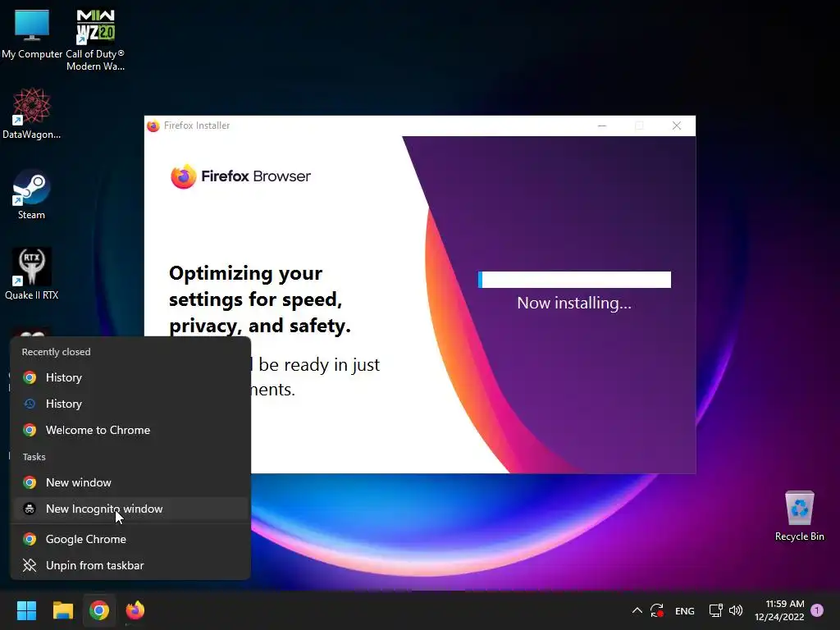Viewport: 840px width, 630px height.
Task: Click the 'Recently closed' header
Action: [x=57, y=352]
